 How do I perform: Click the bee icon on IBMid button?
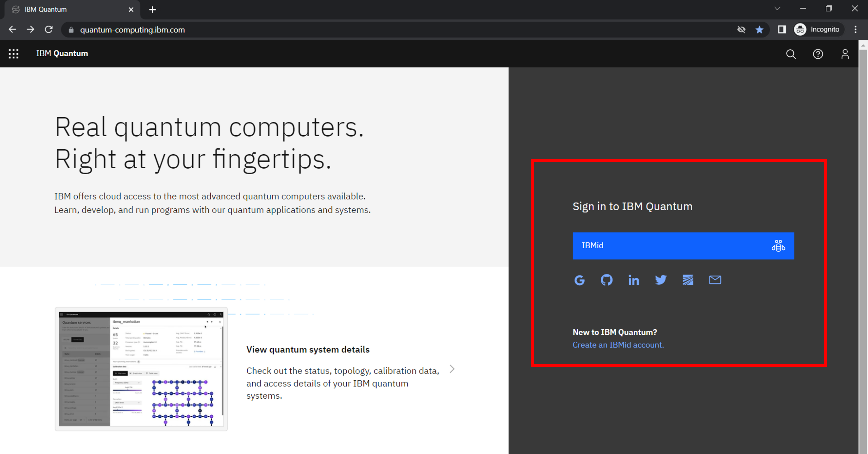click(778, 246)
